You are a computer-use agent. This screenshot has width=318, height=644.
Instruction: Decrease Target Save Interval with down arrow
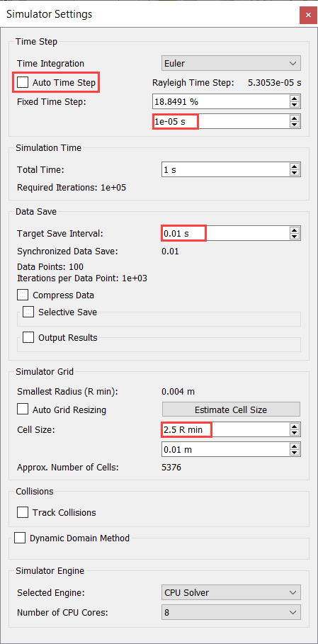coord(294,237)
